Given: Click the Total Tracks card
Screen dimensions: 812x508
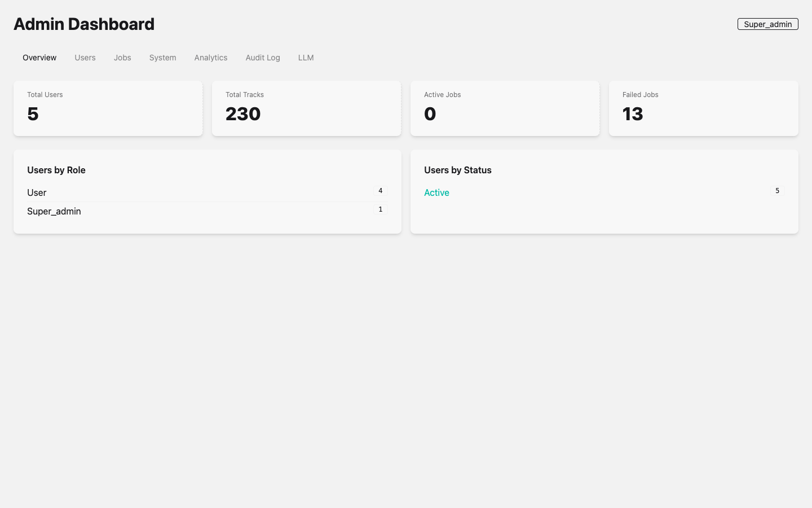Looking at the screenshot, I should pos(306,108).
